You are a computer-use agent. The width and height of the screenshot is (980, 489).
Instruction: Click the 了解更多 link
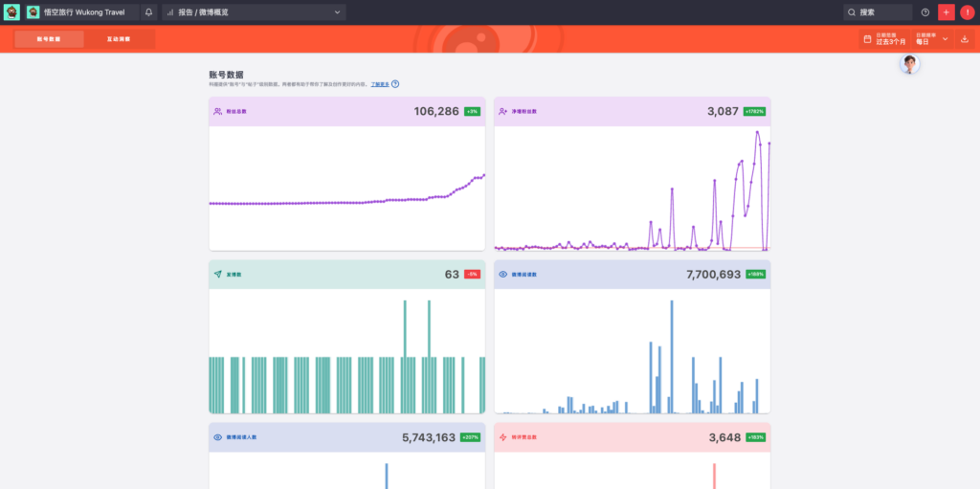[x=380, y=84]
